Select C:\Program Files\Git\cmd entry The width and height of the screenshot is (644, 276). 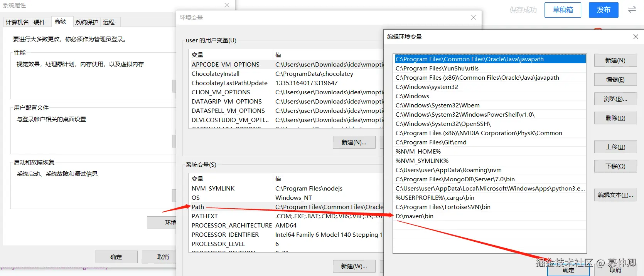[x=490, y=142]
